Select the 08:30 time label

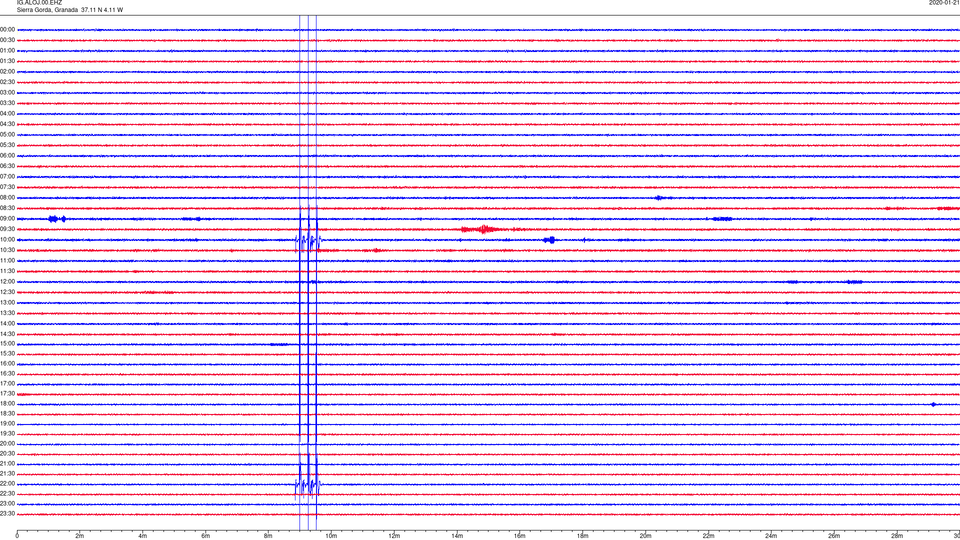[7, 208]
